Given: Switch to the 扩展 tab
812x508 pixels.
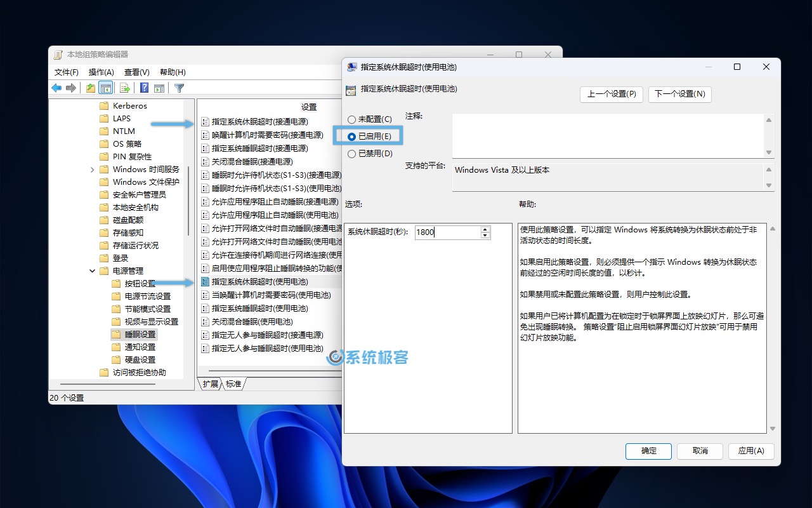Looking at the screenshot, I should click(210, 384).
